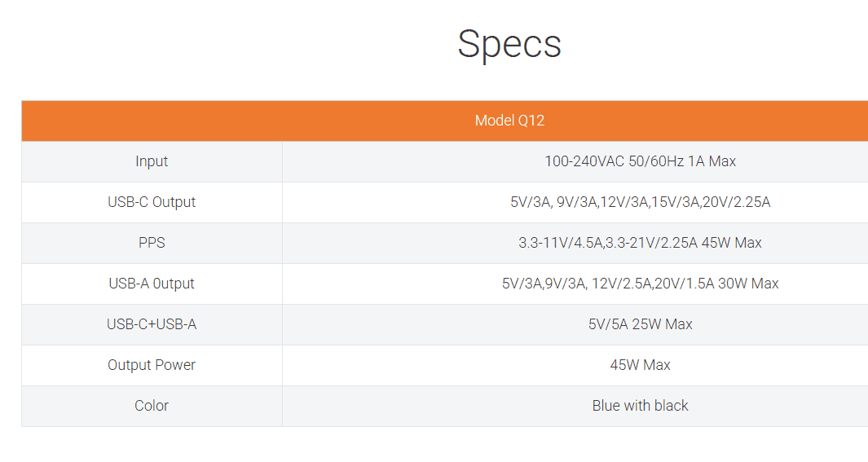Click the 3.3-11V/4.5A PPS value text

click(x=561, y=243)
